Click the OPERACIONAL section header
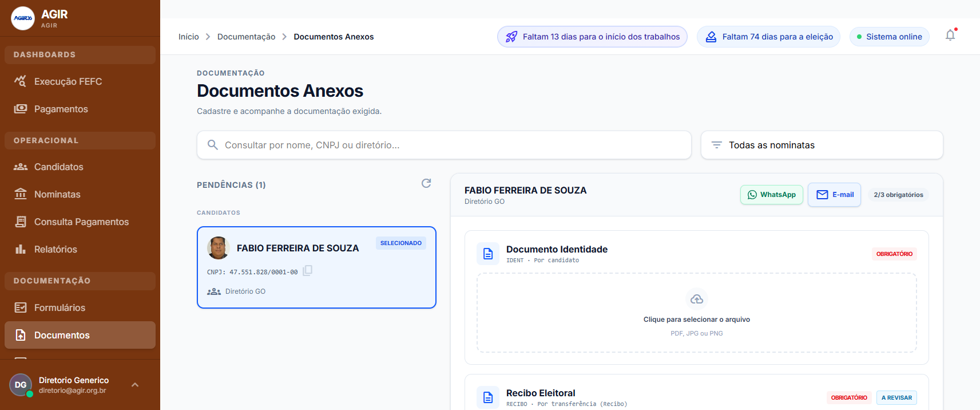 80,140
